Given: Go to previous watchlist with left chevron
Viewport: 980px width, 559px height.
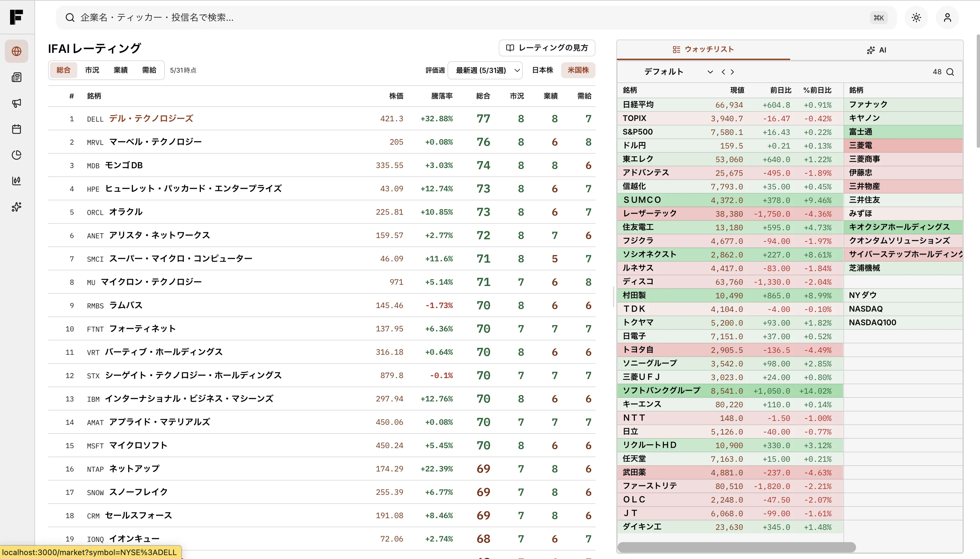Looking at the screenshot, I should [x=723, y=72].
